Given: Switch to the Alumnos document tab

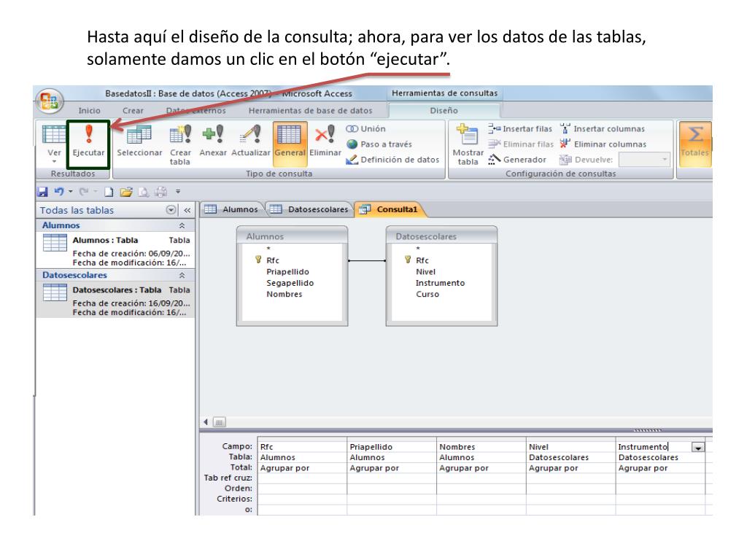Looking at the screenshot, I should pos(232,209).
